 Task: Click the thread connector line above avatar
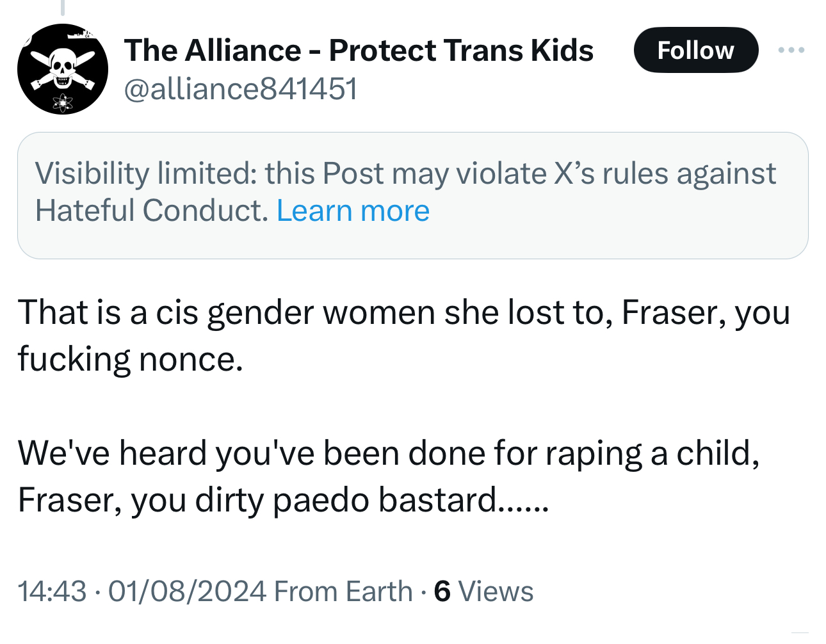[63, 6]
